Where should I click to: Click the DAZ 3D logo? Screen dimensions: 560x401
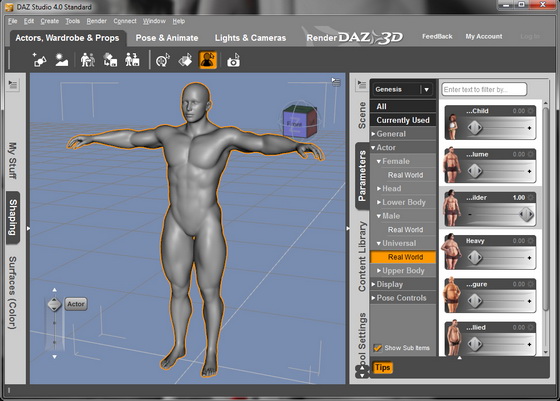point(371,37)
